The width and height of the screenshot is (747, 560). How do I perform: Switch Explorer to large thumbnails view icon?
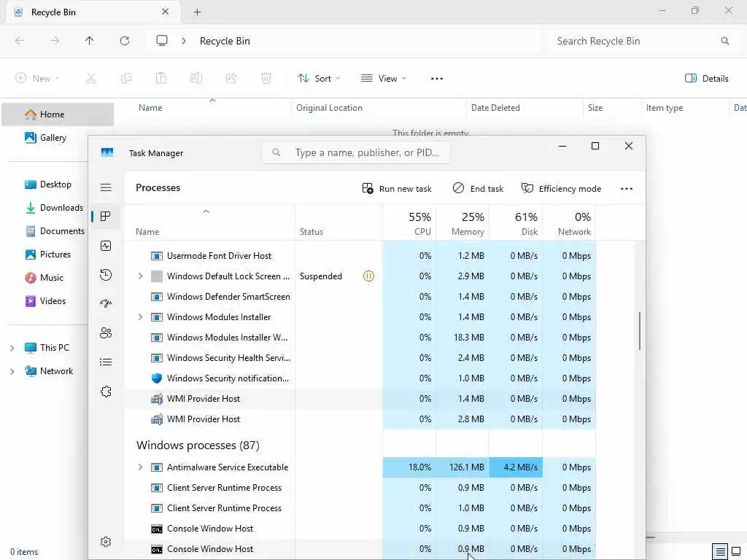coord(736,551)
